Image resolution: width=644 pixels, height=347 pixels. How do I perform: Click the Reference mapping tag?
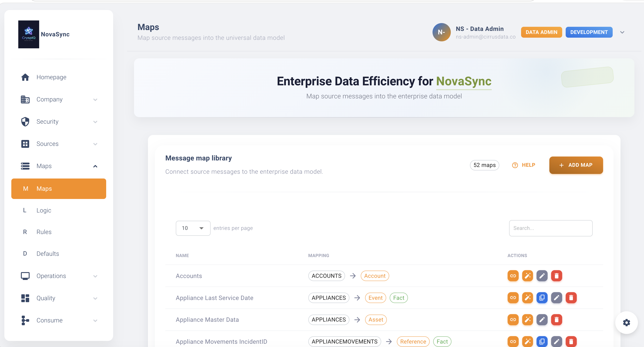pos(413,342)
